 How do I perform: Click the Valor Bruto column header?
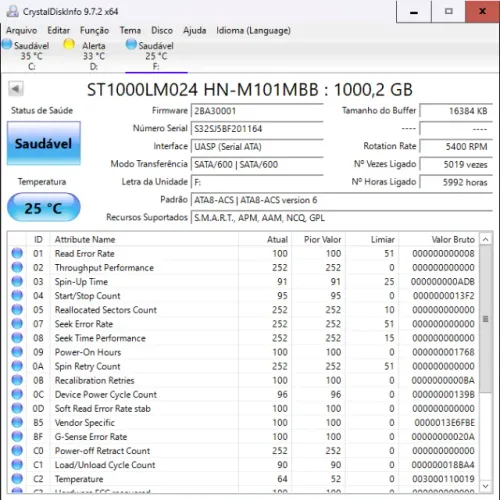[439, 239]
